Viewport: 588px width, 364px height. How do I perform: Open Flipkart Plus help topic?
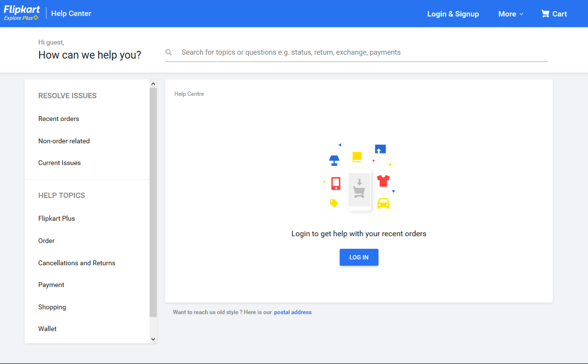click(x=57, y=218)
